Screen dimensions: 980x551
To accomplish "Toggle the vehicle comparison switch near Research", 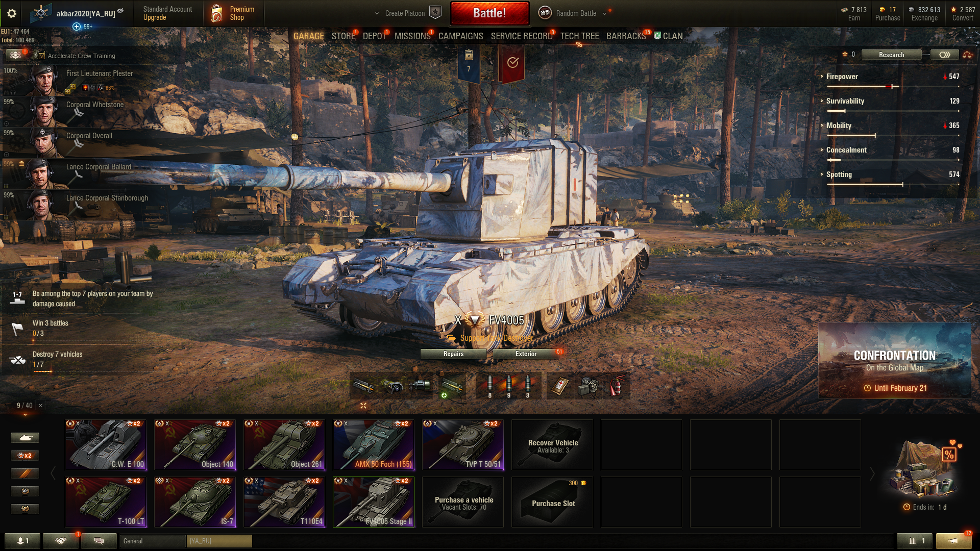I will tap(944, 55).
